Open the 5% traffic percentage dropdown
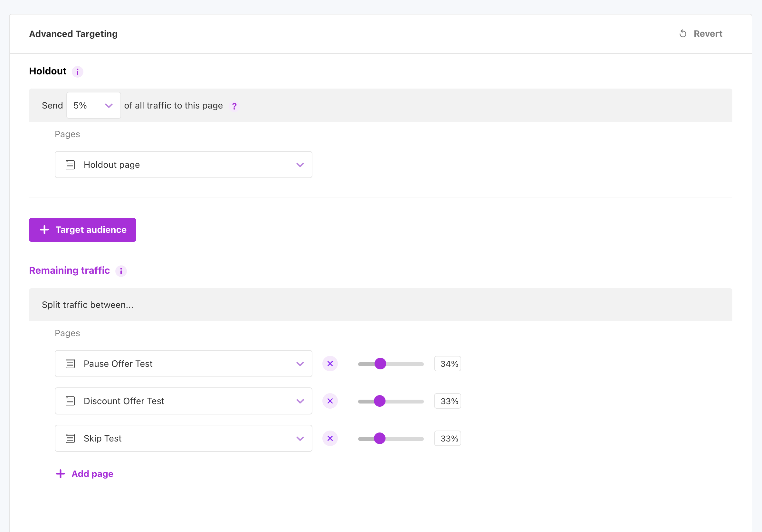Image resolution: width=762 pixels, height=532 pixels. (x=94, y=106)
